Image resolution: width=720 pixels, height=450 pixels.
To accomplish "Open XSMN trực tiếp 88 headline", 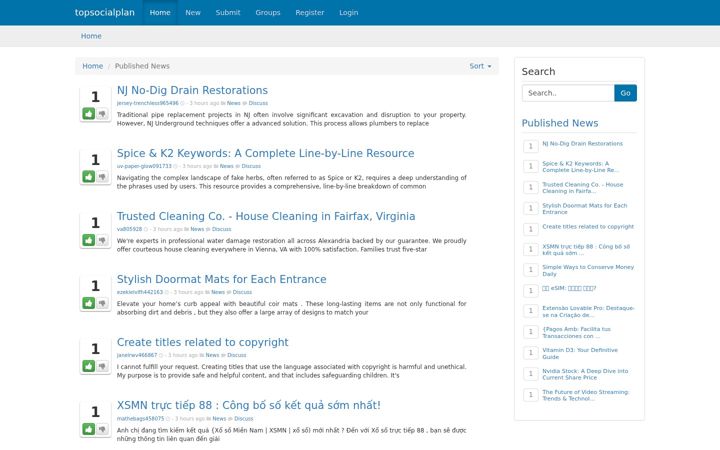I will tap(248, 405).
